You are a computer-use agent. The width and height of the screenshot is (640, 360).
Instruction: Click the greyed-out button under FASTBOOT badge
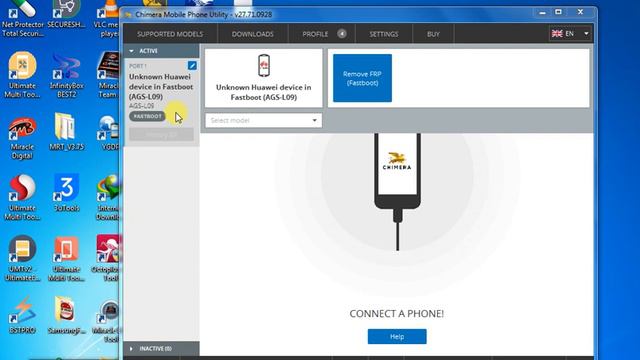161,134
